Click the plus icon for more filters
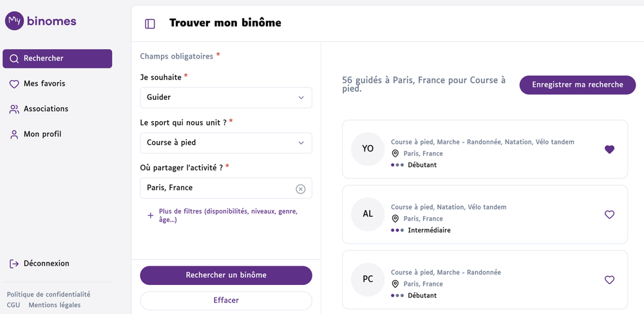The image size is (644, 314). click(150, 216)
